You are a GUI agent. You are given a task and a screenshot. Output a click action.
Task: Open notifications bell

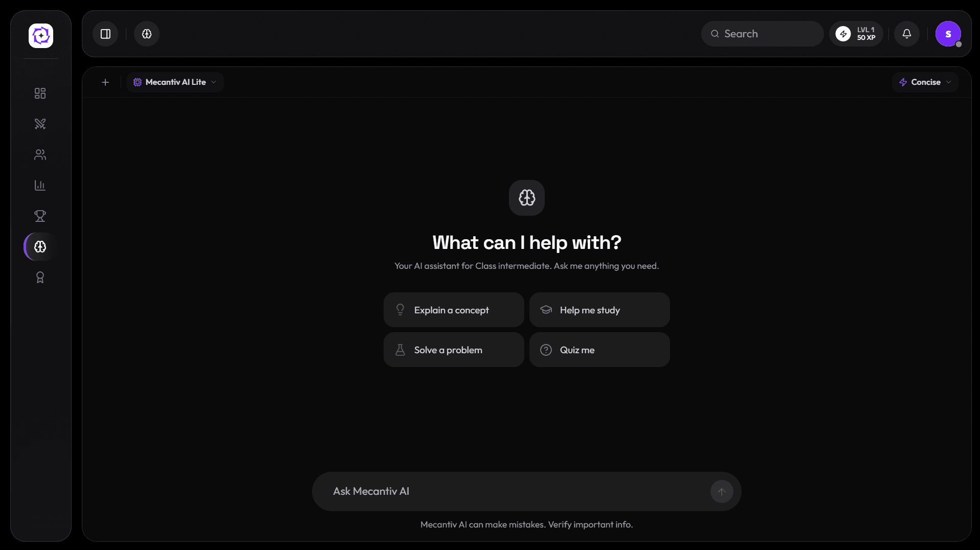(x=906, y=34)
